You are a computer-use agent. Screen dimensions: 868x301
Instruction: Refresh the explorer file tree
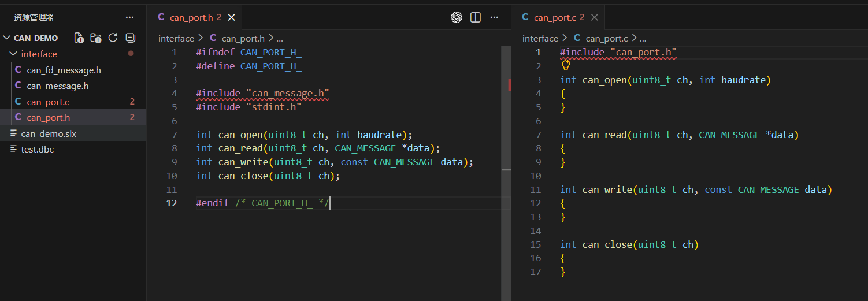click(x=113, y=38)
